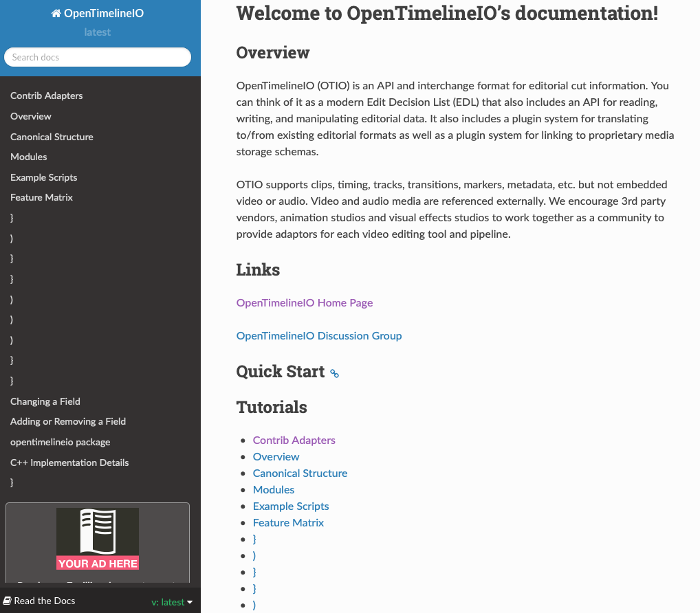Viewport: 700px width, 613px height.
Task: Click the Search docs input field
Action: point(98,57)
